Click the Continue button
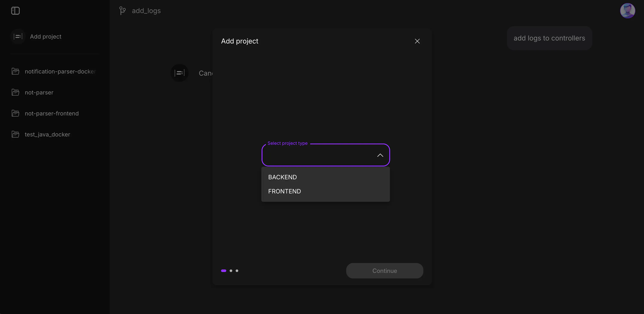 coord(385,271)
